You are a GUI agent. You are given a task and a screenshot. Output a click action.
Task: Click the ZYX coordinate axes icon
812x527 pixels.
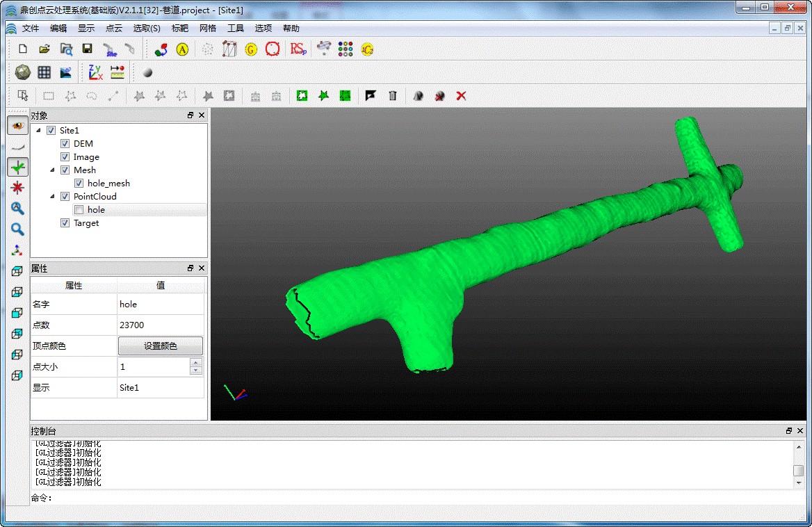[x=95, y=72]
